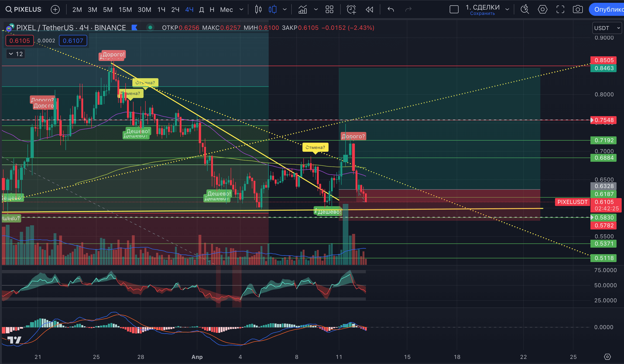Open the indicators menu icon
This screenshot has width=624, height=364.
coord(303,10)
